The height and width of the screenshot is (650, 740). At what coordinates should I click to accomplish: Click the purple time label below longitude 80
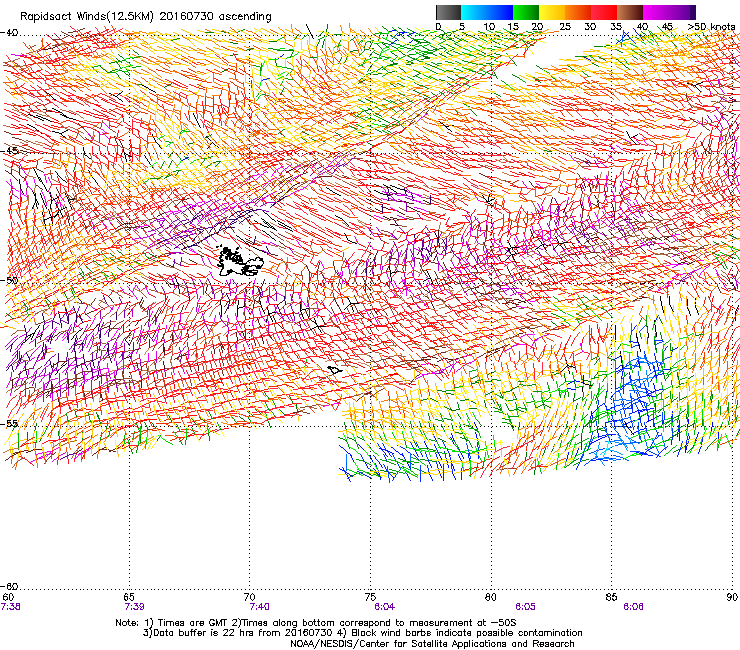(525, 607)
